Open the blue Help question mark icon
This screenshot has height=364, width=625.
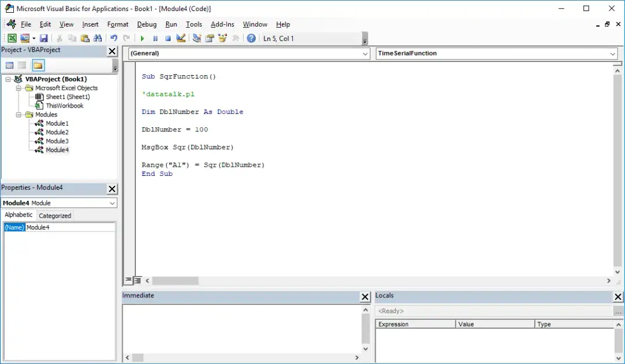(x=251, y=38)
